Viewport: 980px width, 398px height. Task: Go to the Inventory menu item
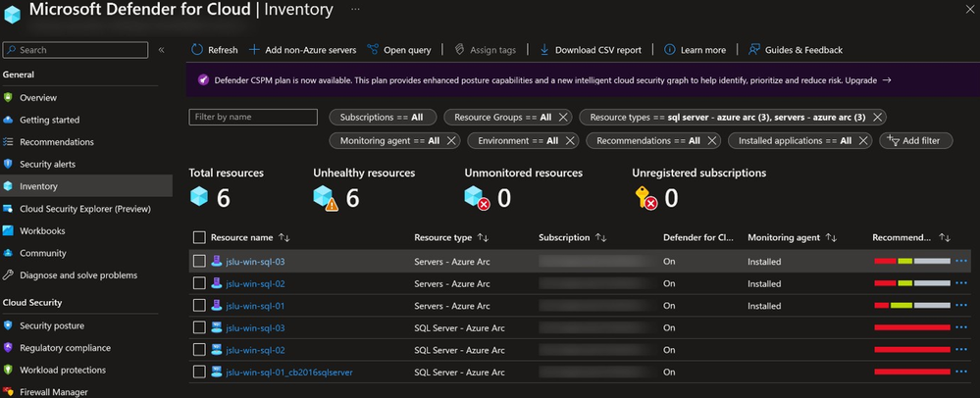tap(86, 186)
